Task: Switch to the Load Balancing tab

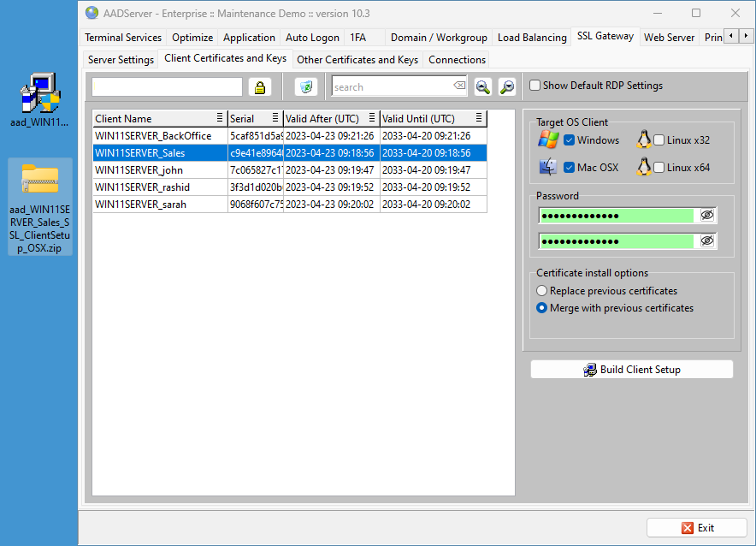Action: 532,38
